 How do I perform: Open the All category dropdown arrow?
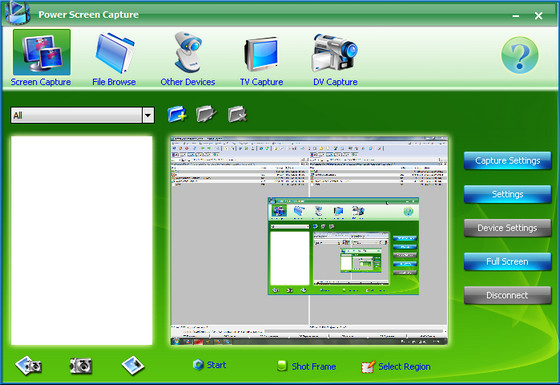point(148,115)
